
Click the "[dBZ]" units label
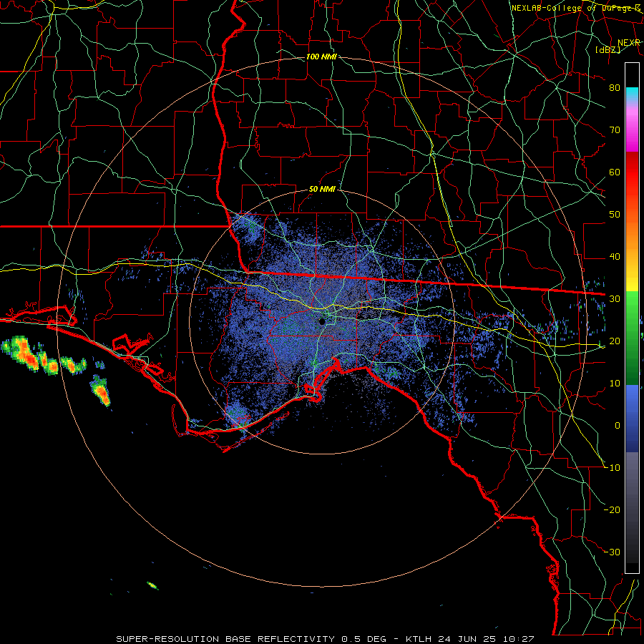coord(608,49)
